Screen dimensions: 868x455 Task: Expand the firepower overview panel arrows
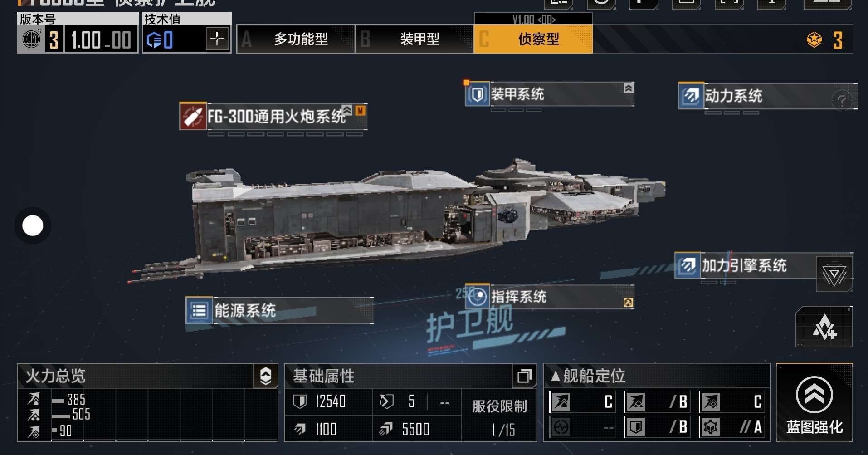(266, 376)
